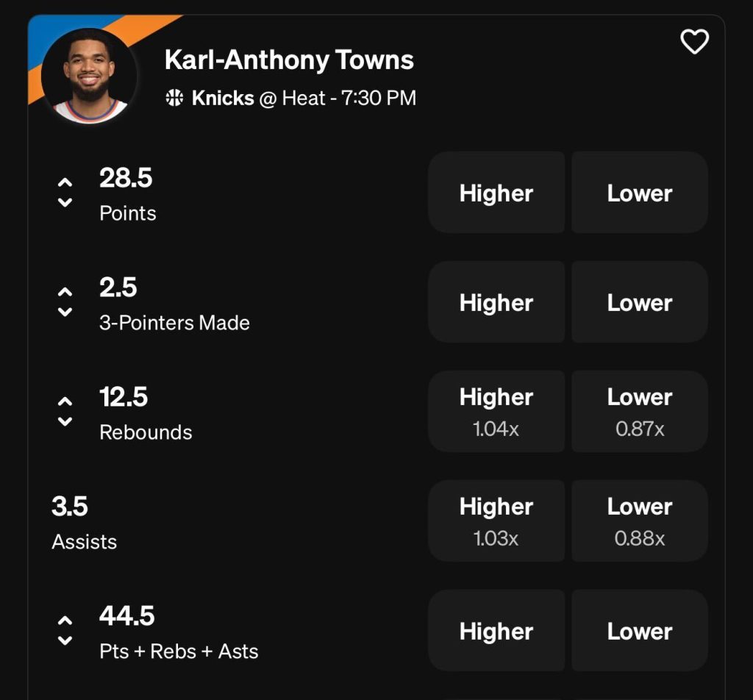Increase the Rebounds line with up chevron
Viewport: 753px width, 700px height.
(65, 401)
